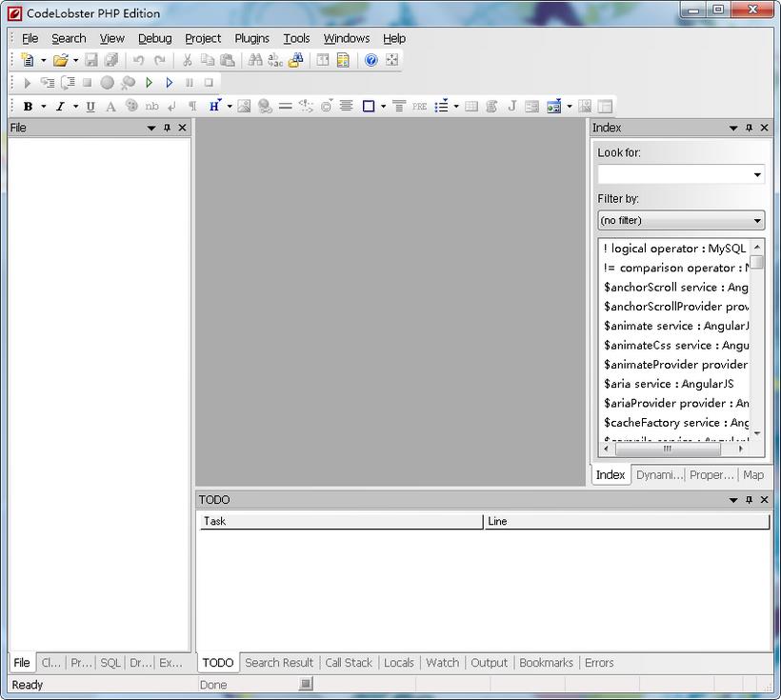
Task: Open the Debug menu
Action: pyautogui.click(x=155, y=38)
